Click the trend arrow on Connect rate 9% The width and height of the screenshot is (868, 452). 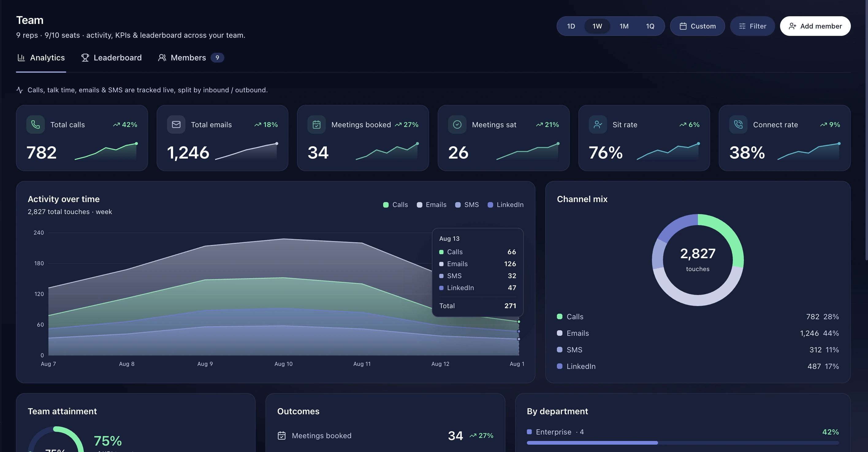[x=824, y=124]
